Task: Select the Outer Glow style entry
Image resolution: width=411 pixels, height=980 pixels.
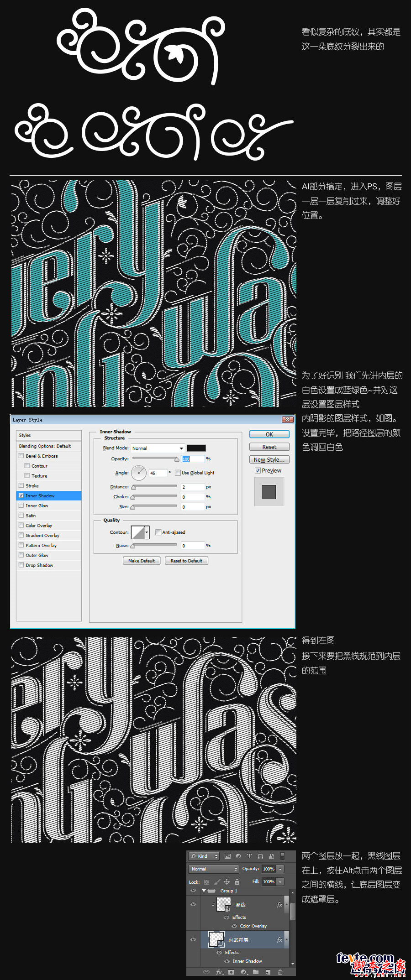Action: point(49,555)
